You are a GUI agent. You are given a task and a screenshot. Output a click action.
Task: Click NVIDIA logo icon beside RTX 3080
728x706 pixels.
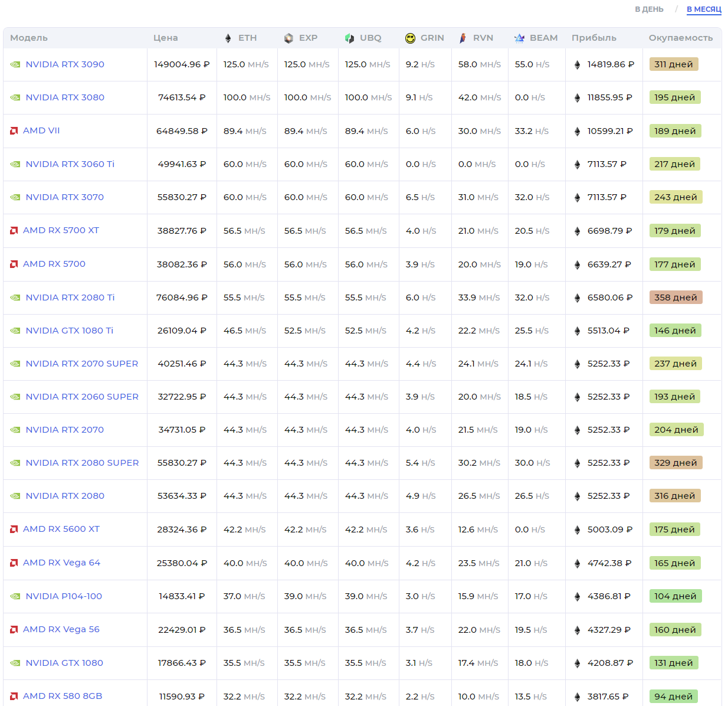[15, 98]
